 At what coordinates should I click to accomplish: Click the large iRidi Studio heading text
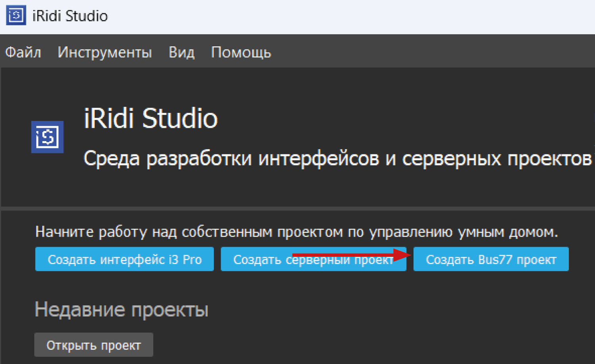151,118
